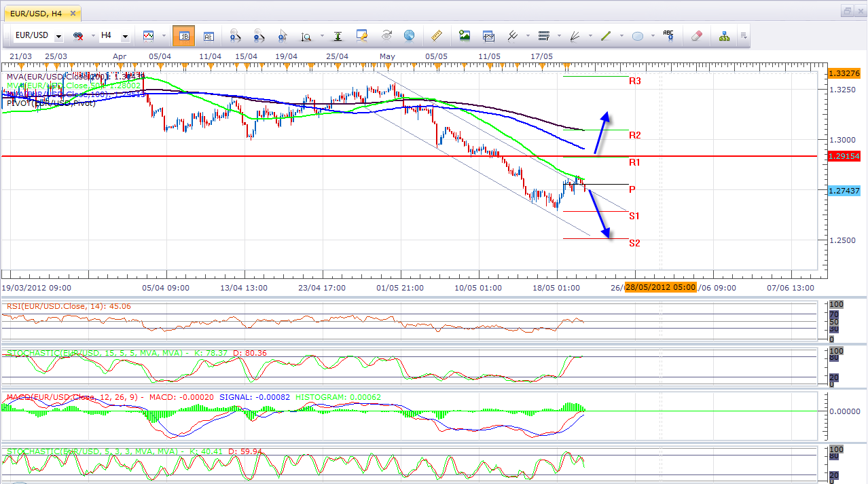Expand the chart type dropdown arrow

[x=163, y=36]
